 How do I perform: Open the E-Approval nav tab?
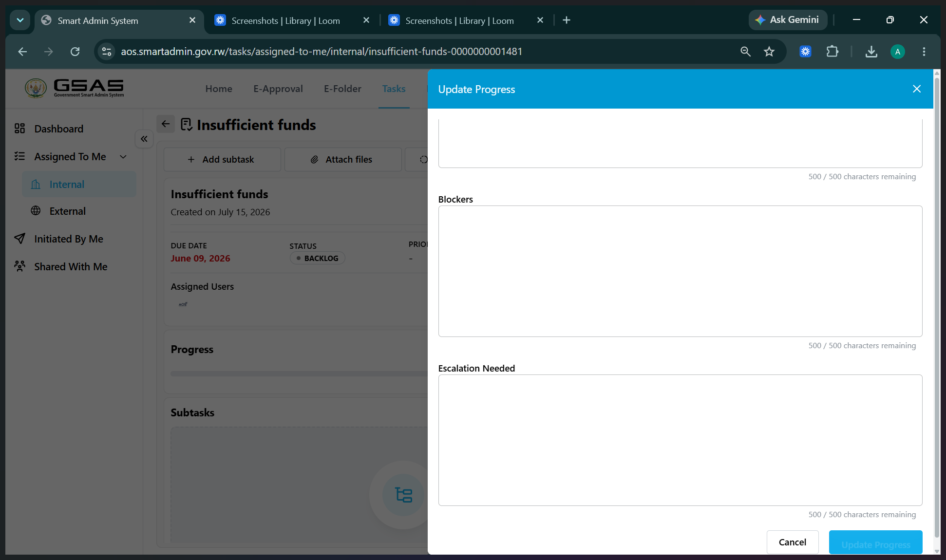[278, 89]
